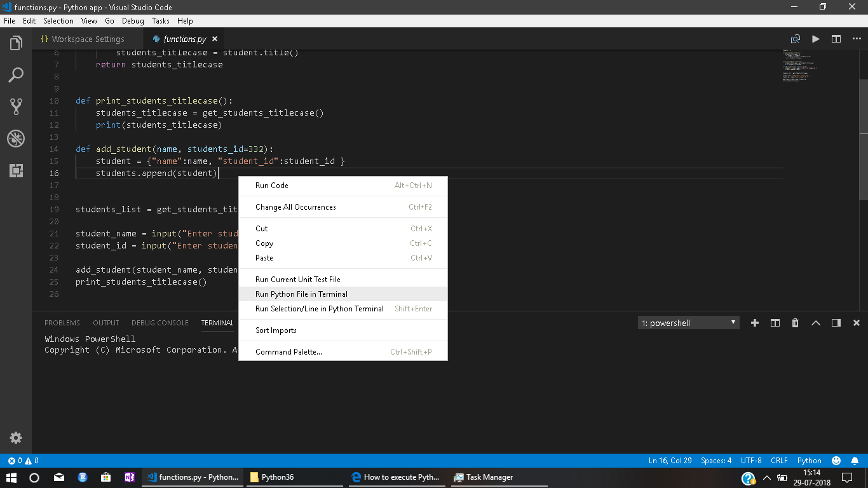Kill the terminal with trash icon
The height and width of the screenshot is (488, 868).
pos(796,323)
